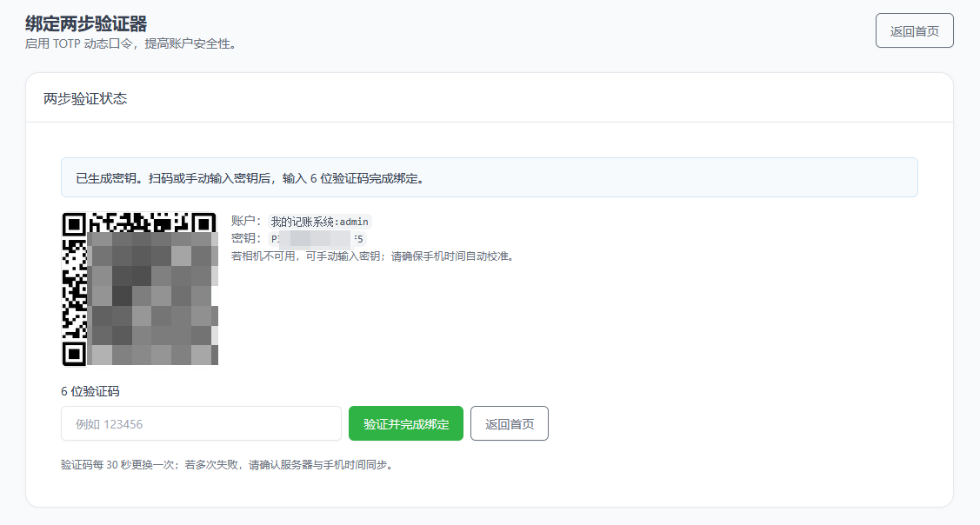Screen dimensions: 980x525
Task: Click the QR code's bottom-left finder square
Action: [x=74, y=354]
